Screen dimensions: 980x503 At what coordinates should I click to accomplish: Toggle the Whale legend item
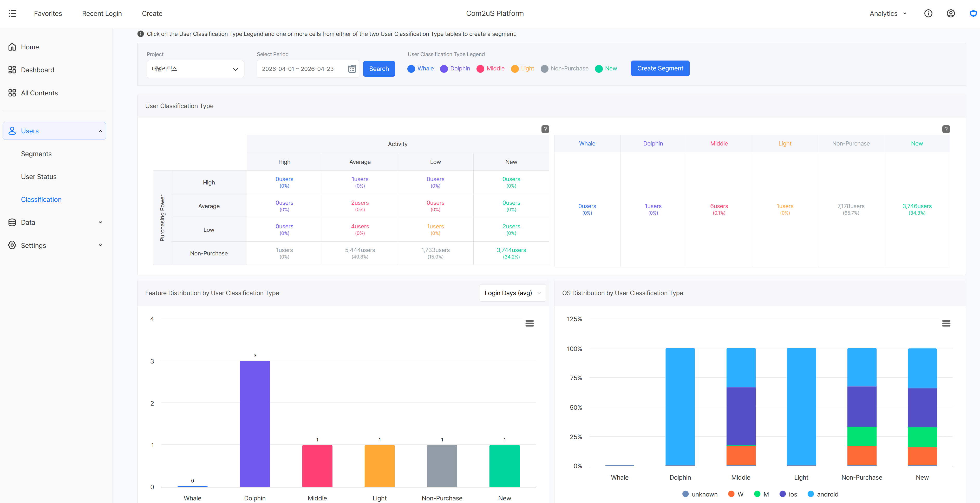tap(420, 68)
